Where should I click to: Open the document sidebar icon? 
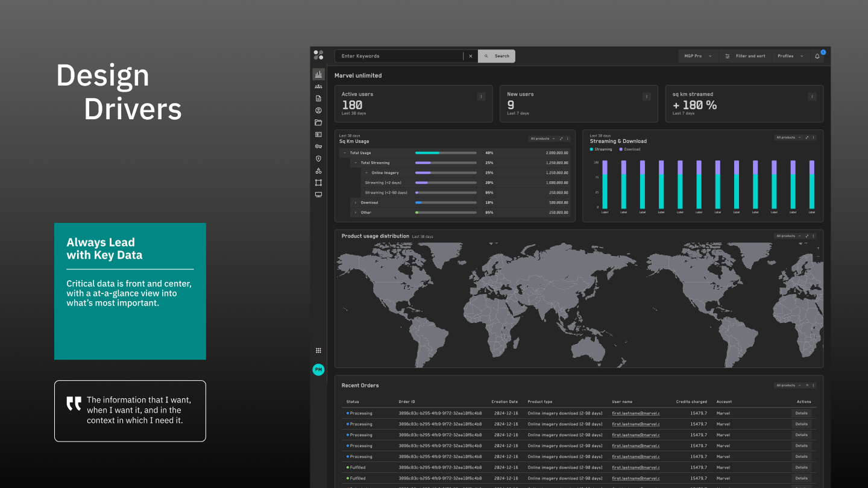tap(318, 98)
